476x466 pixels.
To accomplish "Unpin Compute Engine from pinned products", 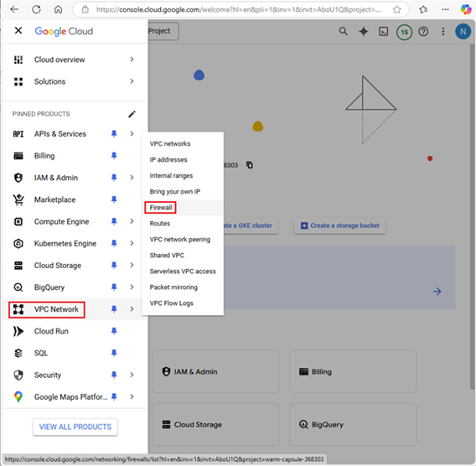I will (x=114, y=221).
